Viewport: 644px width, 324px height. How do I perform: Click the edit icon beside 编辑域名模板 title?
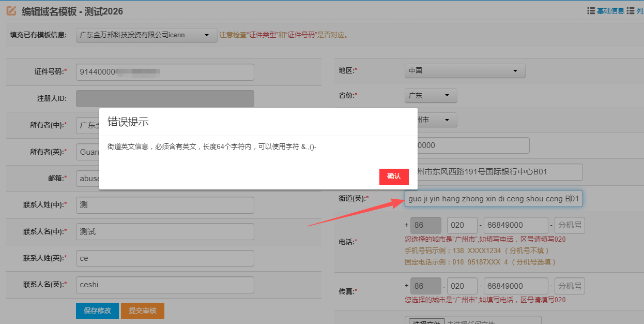pos(11,10)
